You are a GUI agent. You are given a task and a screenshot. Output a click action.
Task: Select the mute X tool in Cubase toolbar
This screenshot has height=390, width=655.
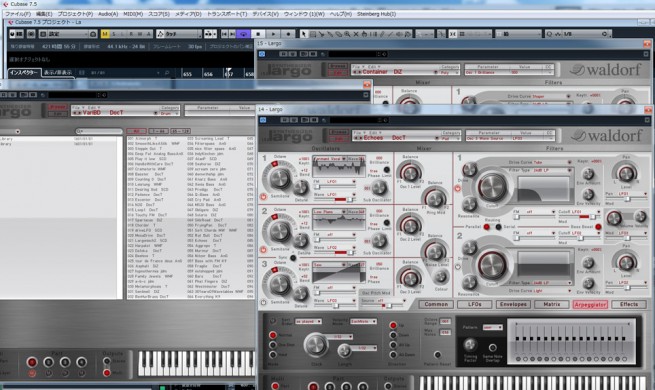356,34
